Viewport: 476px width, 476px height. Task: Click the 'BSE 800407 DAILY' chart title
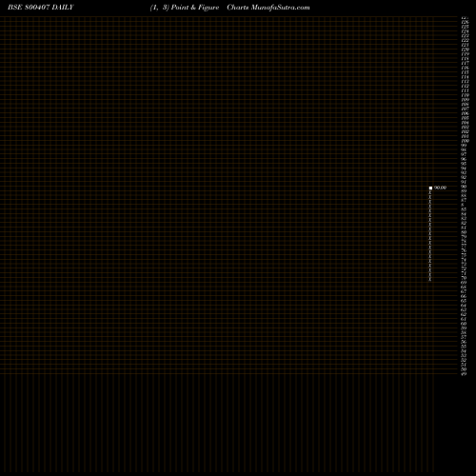coord(41,8)
